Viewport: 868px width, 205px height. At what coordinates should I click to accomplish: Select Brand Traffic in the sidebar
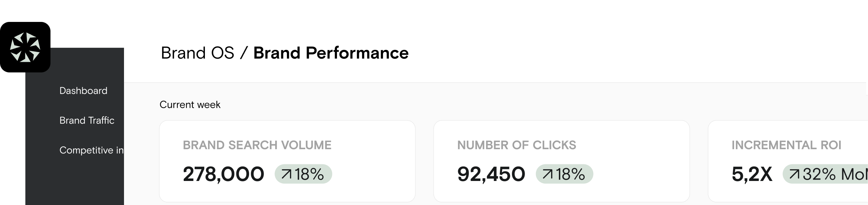tap(87, 121)
